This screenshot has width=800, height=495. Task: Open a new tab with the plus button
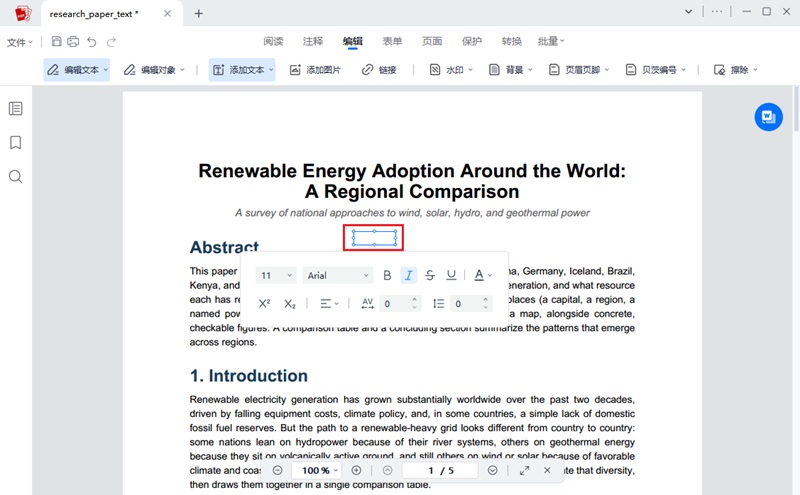(x=198, y=14)
